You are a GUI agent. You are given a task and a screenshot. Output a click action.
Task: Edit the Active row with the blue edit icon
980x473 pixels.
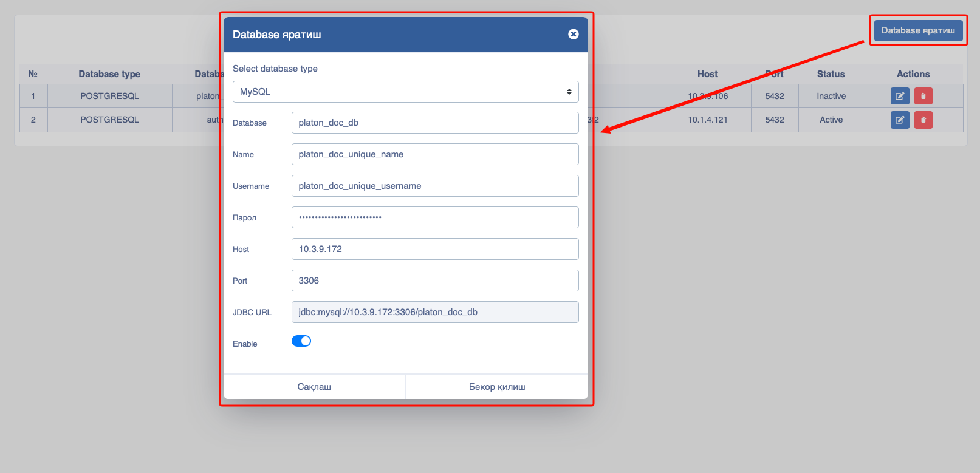click(x=900, y=120)
